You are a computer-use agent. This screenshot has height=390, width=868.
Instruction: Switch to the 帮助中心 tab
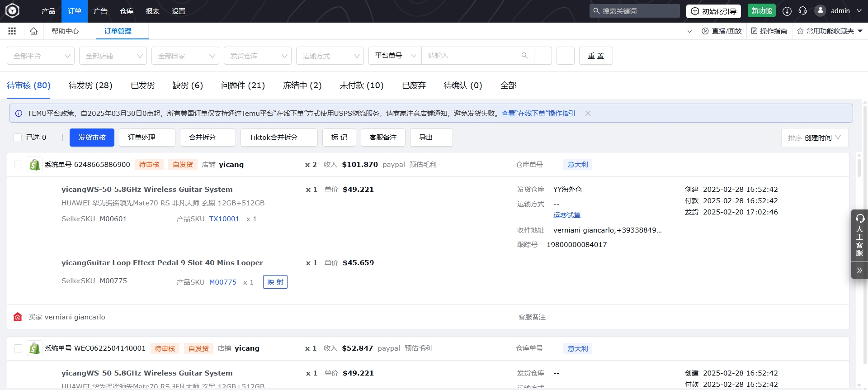pos(65,31)
